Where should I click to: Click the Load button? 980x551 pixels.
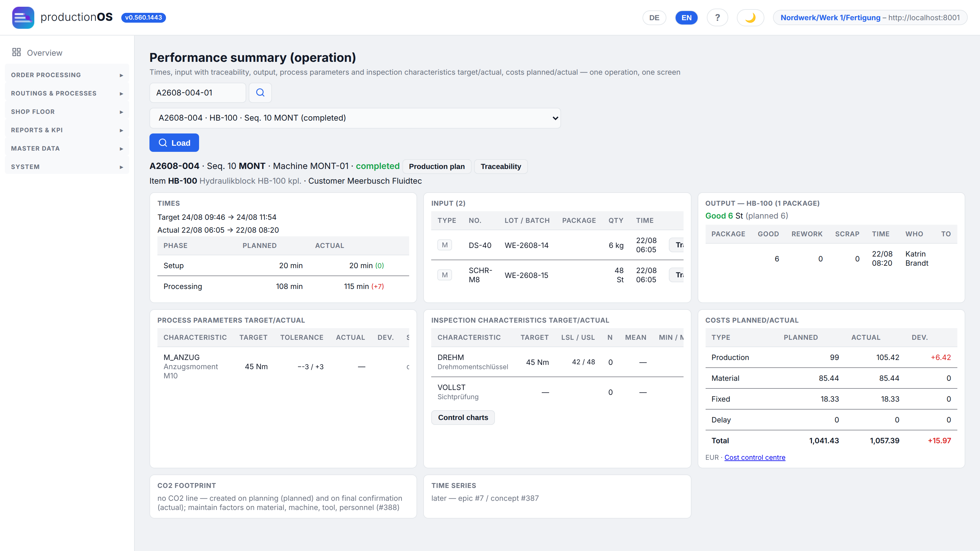174,143
